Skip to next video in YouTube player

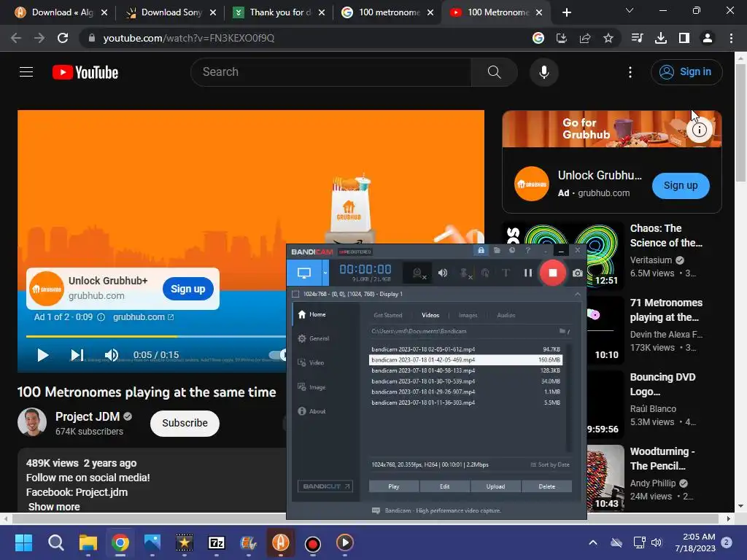(77, 355)
